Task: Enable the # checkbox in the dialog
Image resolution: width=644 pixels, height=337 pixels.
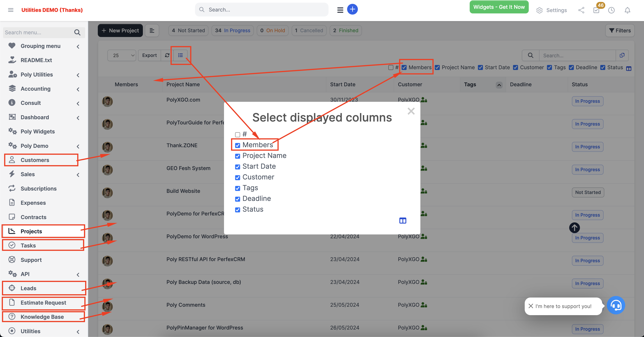Action: coord(237,134)
